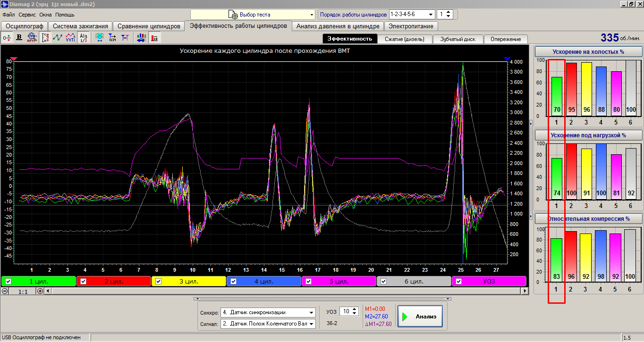Click the blue cylinder 4 relative compression bar (98)
The height and width of the screenshot is (342, 644).
pyautogui.click(x=601, y=256)
